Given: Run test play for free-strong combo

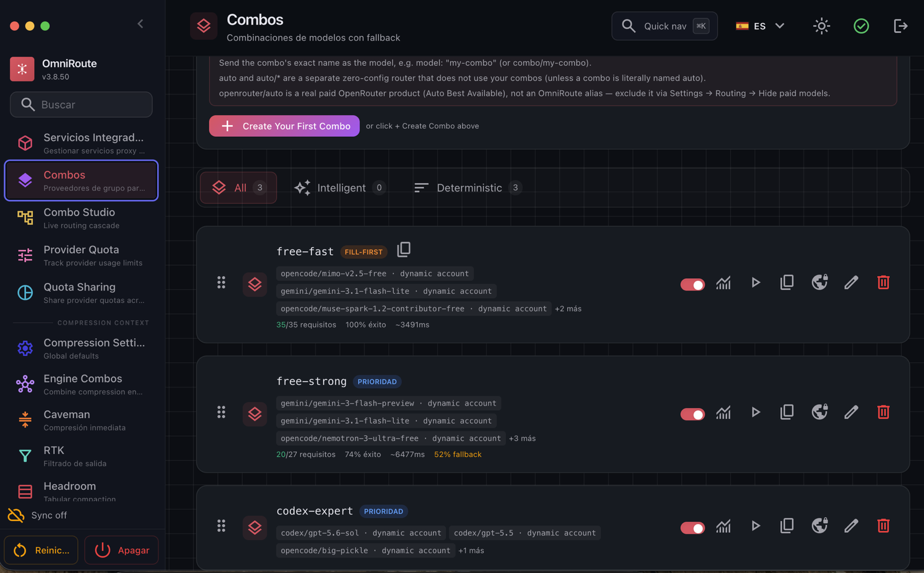Looking at the screenshot, I should point(755,412).
